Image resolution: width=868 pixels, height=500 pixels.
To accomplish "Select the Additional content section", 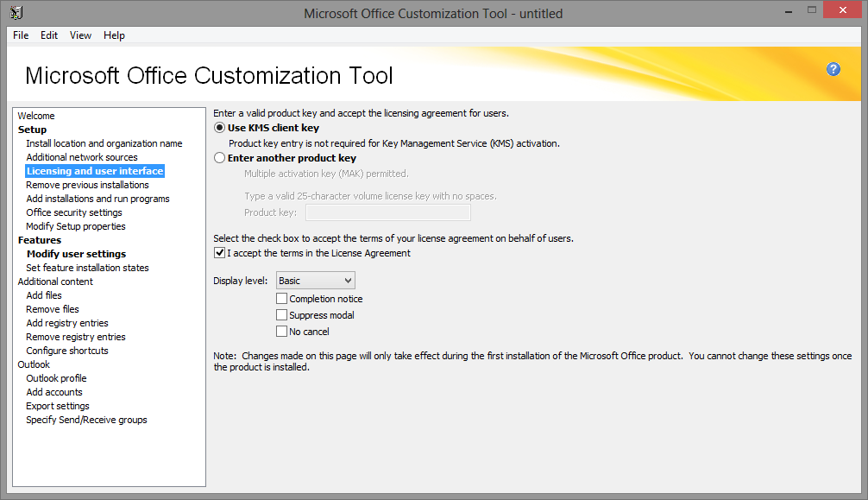I will click(x=55, y=282).
